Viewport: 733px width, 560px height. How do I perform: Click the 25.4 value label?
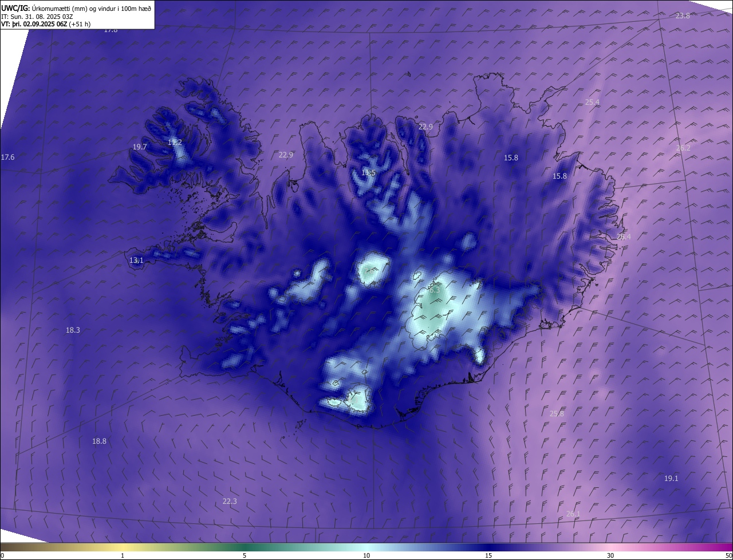(592, 102)
